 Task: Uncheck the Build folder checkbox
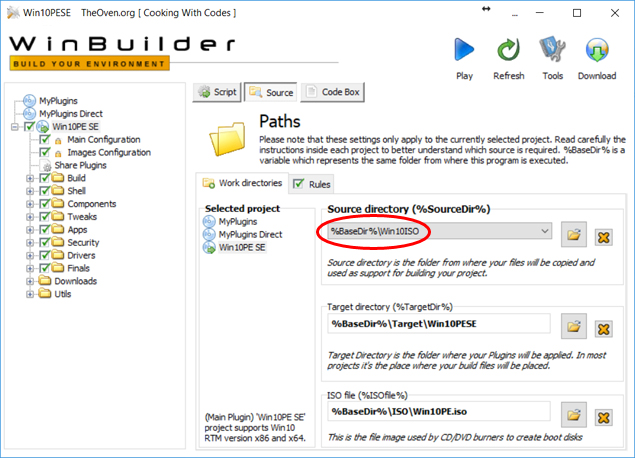[45, 178]
